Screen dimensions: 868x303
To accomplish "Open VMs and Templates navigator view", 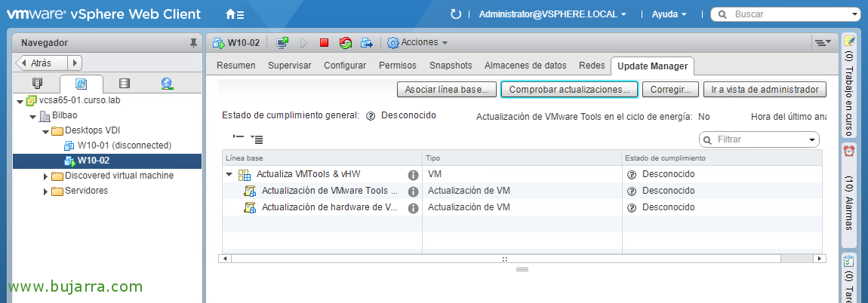I will coord(81,84).
